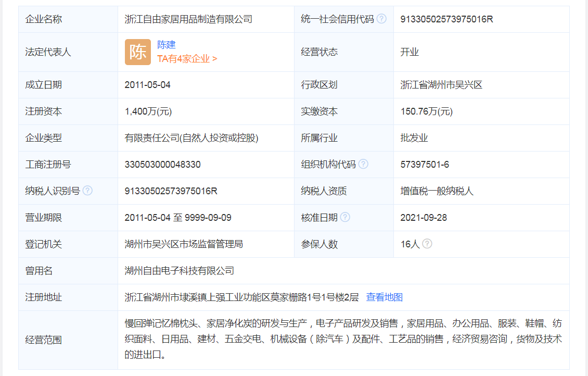The image size is (588, 376).
Task: Click the 组织机构代码 question mark icon
Action: click(364, 164)
